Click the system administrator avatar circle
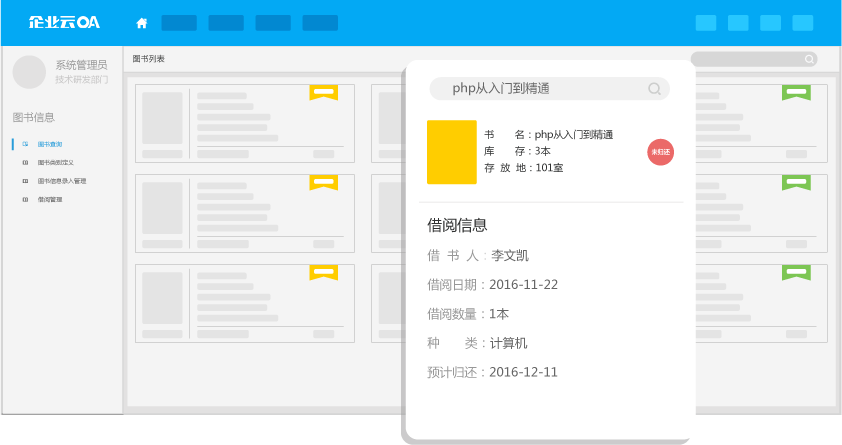Image resolution: width=842 pixels, height=445 pixels. pyautogui.click(x=29, y=72)
